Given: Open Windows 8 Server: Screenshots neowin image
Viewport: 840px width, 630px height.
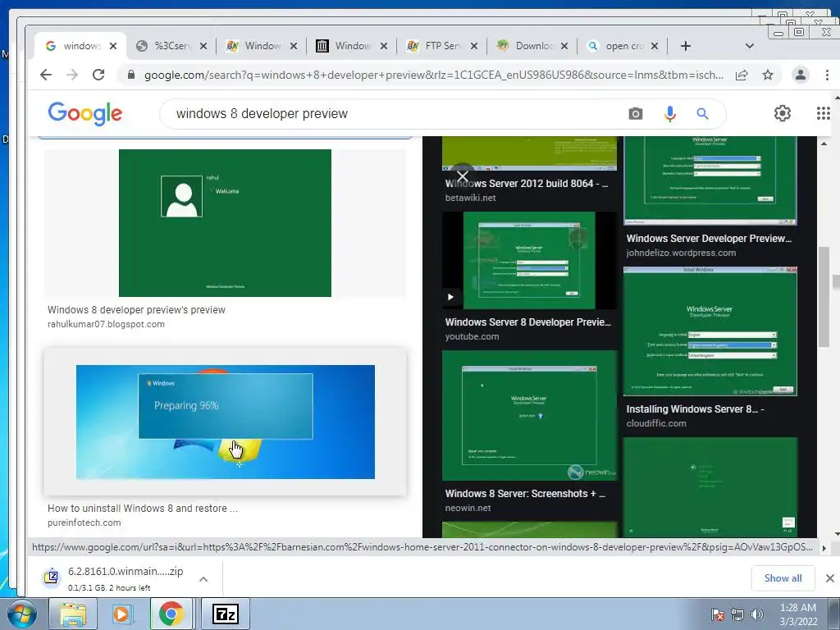Looking at the screenshot, I should [x=529, y=415].
